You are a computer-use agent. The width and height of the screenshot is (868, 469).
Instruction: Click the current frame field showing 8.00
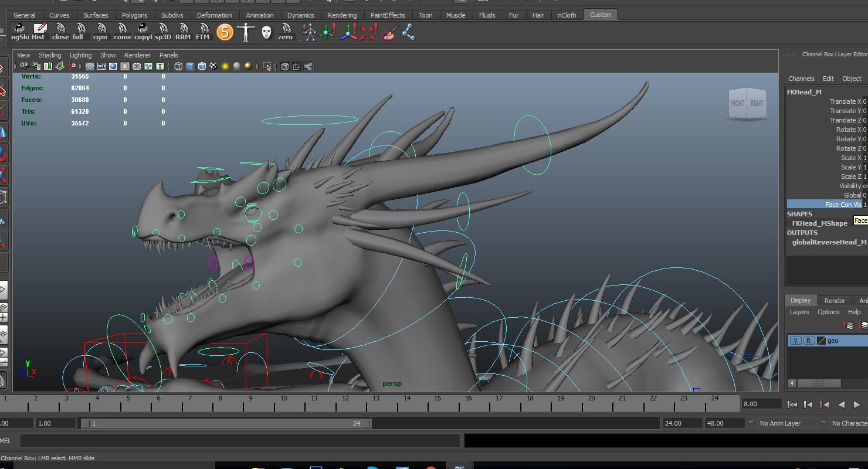(x=761, y=404)
